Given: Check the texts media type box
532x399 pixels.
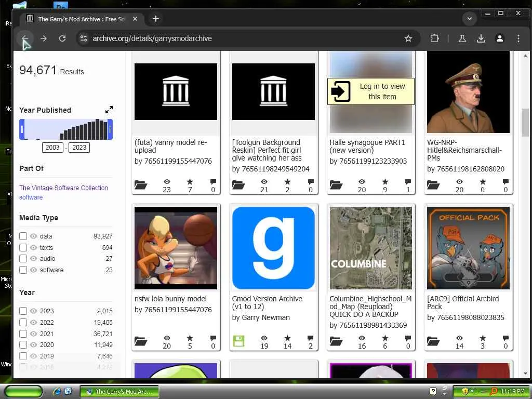Looking at the screenshot, I should click(23, 247).
